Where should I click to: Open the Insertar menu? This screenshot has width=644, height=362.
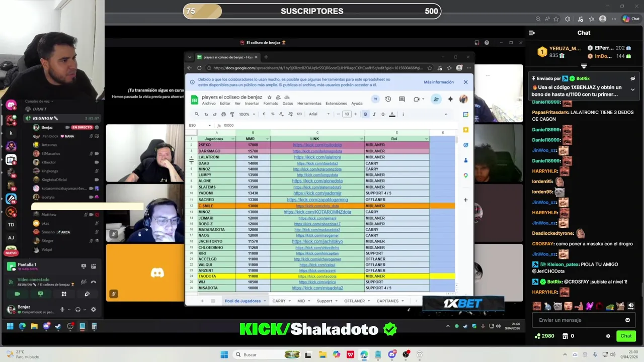[x=252, y=104]
